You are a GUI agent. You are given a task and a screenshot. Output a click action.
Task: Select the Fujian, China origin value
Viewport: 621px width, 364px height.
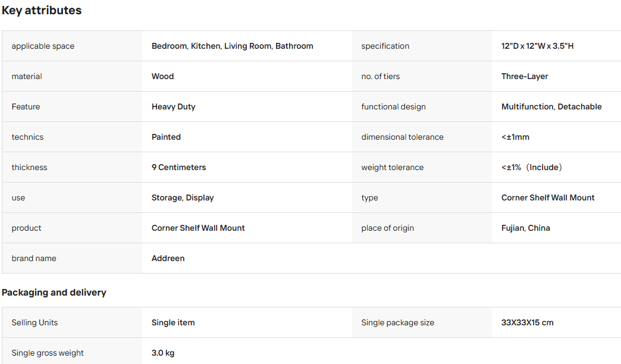point(526,228)
